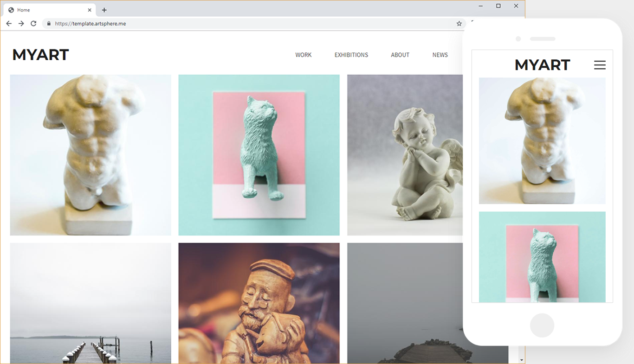Click the browser back arrow
Viewport: 634px width, 364px height.
click(9, 24)
